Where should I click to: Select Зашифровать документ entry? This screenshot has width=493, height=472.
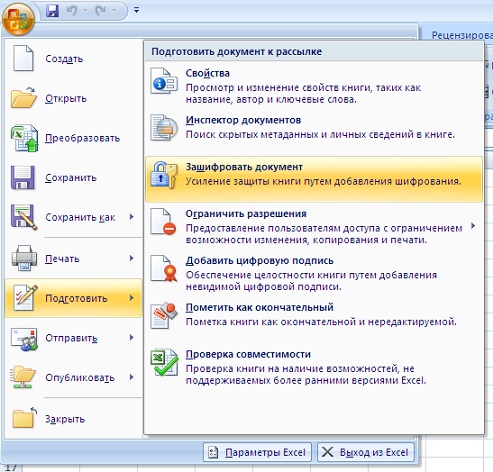tap(314, 179)
